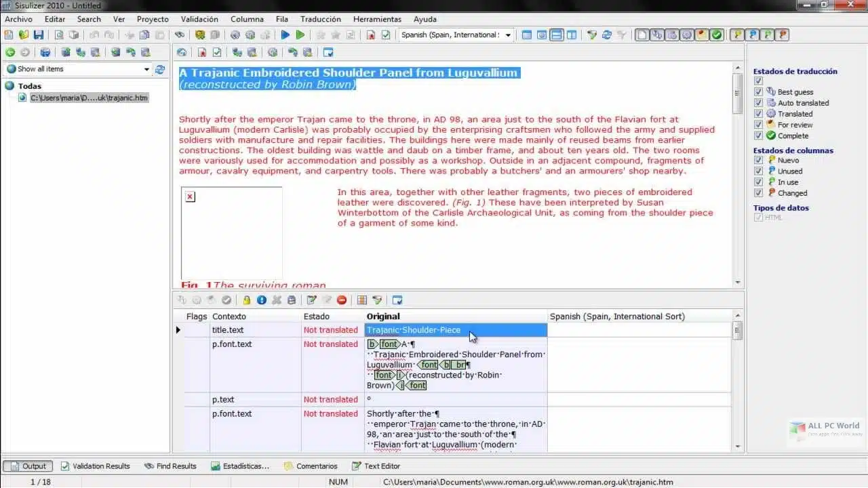Click the Contexto column header
Image resolution: width=868 pixels, height=488 pixels.
click(x=256, y=317)
